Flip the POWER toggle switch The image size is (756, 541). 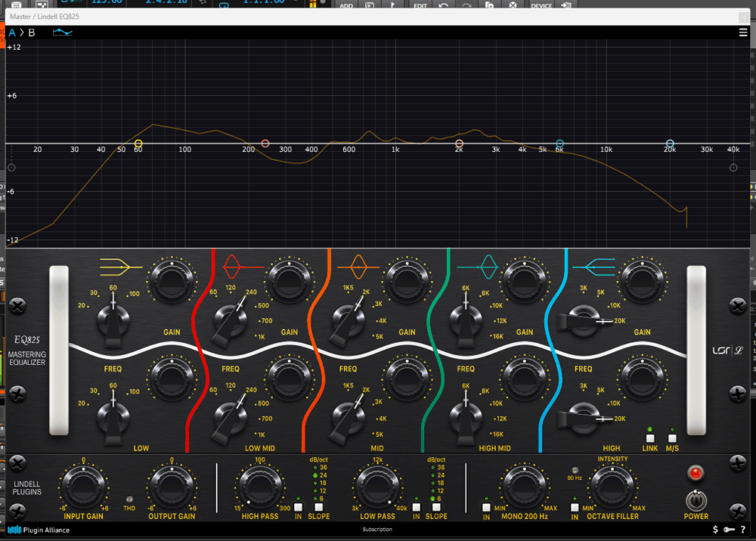coord(696,501)
